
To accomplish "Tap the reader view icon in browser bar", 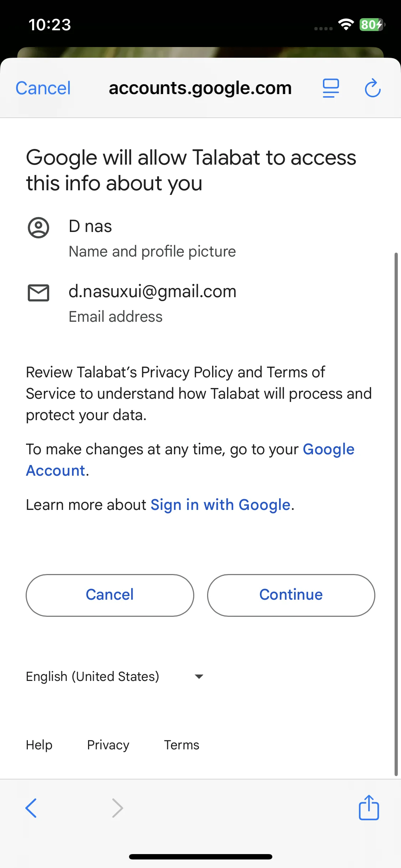I will tap(331, 88).
